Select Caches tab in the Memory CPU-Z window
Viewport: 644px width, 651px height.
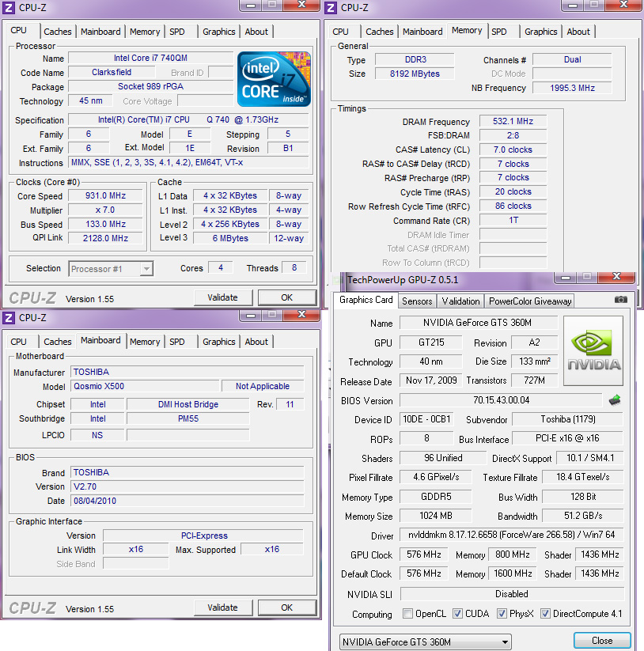380,32
